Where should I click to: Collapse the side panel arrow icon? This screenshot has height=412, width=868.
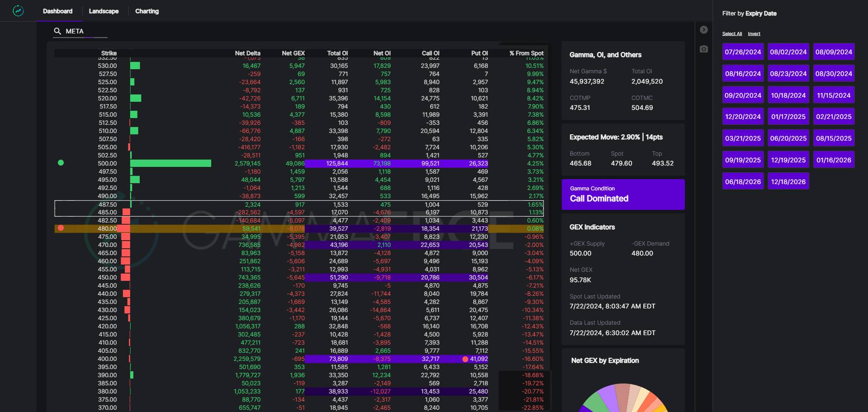(x=703, y=30)
